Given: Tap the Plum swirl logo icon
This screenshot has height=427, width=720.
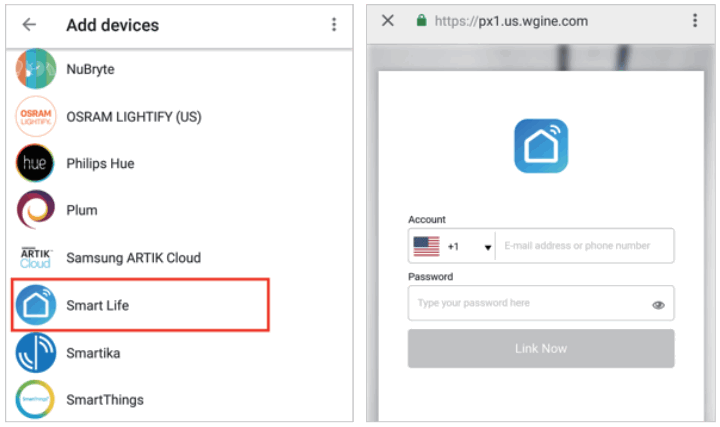Looking at the screenshot, I should click(x=36, y=210).
